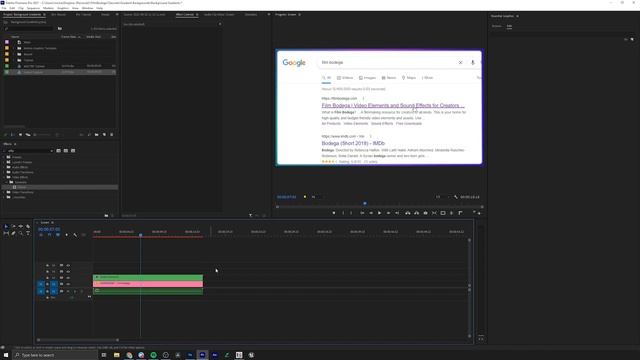Toggle Linked Selection in the timeline
This screenshot has height=360, width=640.
58,235
